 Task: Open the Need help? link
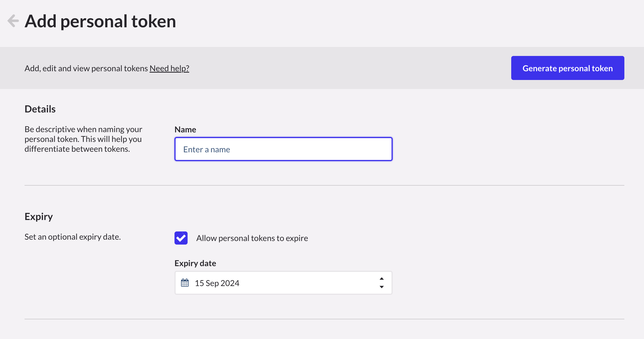tap(169, 68)
